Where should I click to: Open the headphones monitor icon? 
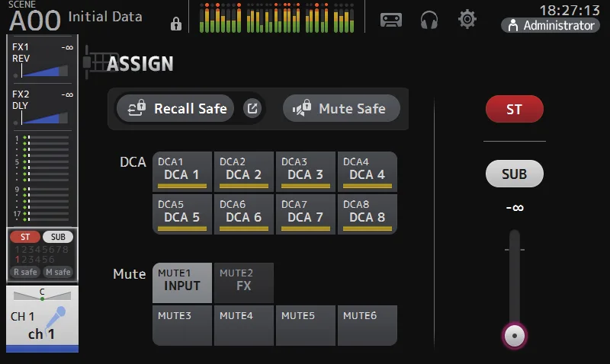[x=429, y=20]
